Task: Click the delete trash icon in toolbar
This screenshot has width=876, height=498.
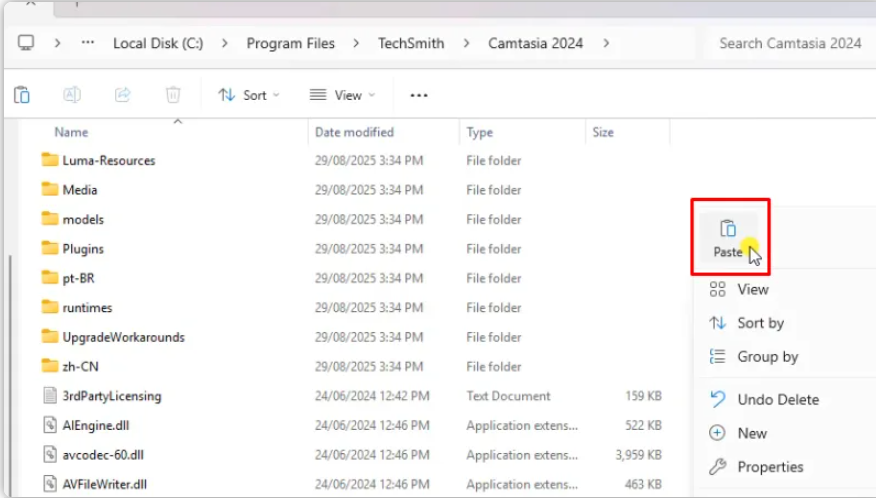Action: (173, 95)
